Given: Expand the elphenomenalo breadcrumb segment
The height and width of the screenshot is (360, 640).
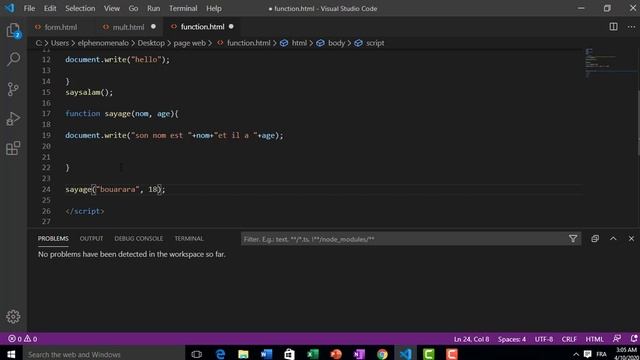Looking at the screenshot, I should pyautogui.click(x=103, y=43).
